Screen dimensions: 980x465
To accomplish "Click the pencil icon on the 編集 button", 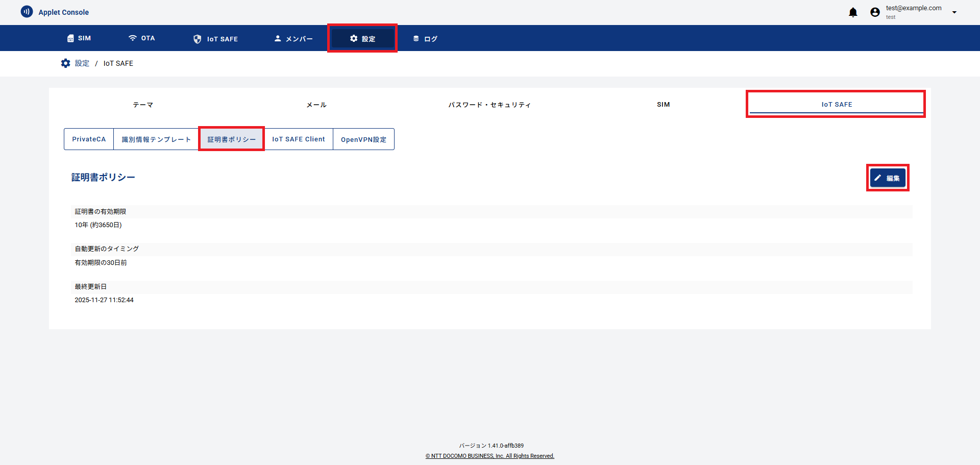I will point(878,178).
